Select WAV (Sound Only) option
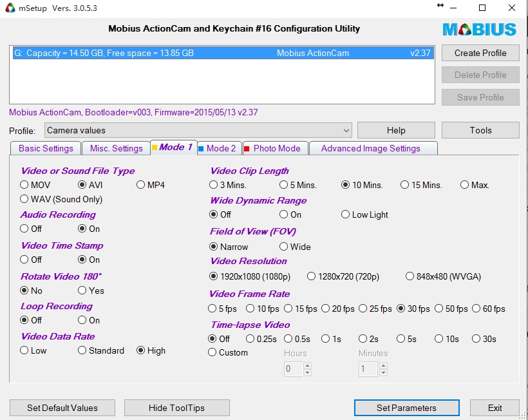 [x=61, y=199]
